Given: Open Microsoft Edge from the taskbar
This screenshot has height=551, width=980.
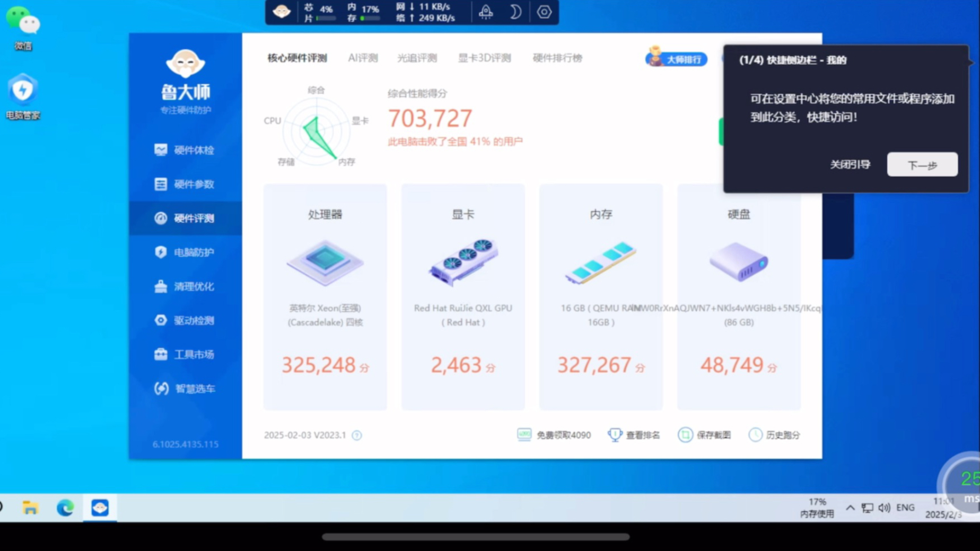Looking at the screenshot, I should [65, 508].
